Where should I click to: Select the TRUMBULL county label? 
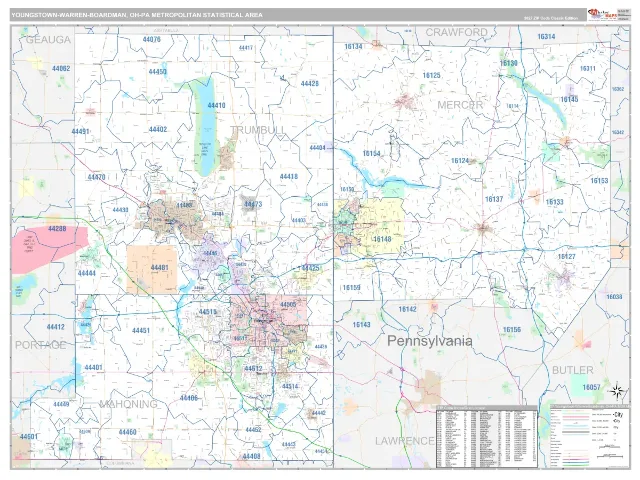coord(258,130)
